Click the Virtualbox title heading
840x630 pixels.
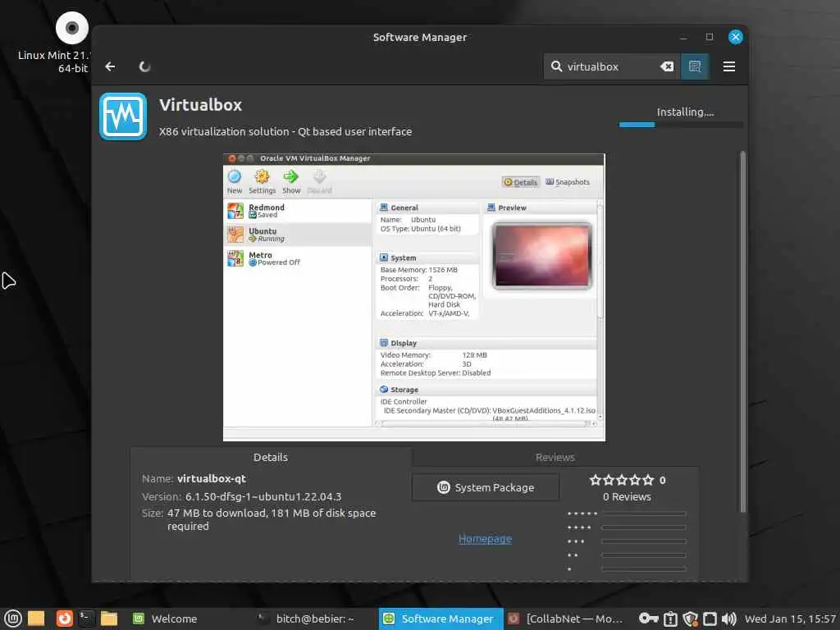200,105
